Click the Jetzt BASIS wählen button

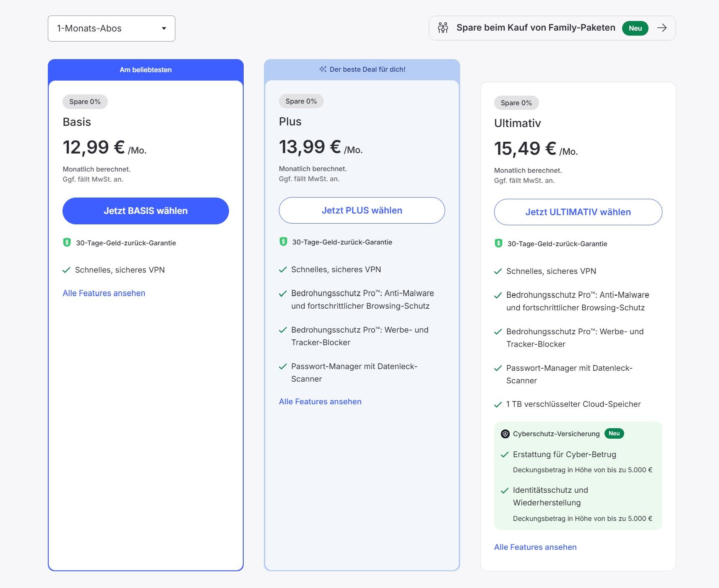pos(146,211)
